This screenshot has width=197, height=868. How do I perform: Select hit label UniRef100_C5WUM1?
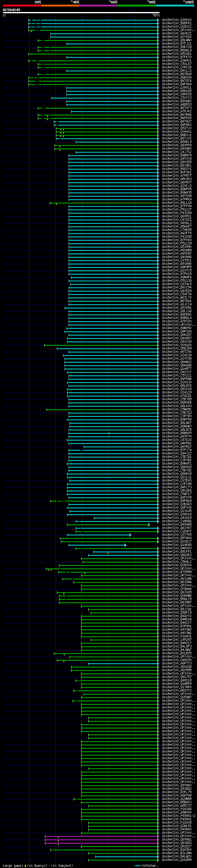(x=176, y=410)
